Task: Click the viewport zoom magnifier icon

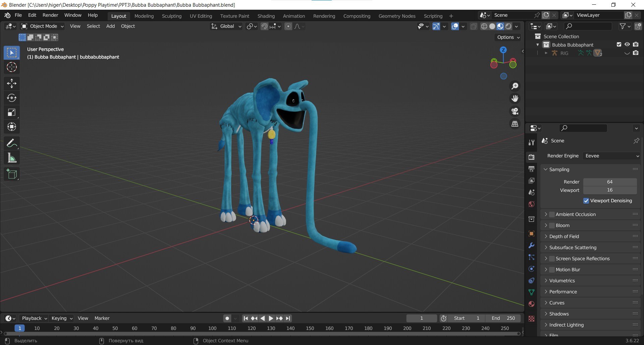Action: point(515,86)
